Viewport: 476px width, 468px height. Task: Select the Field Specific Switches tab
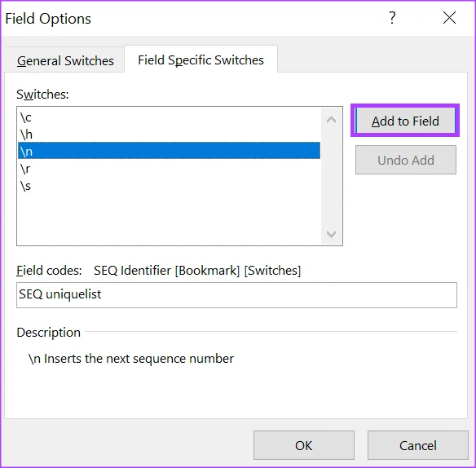(x=201, y=60)
